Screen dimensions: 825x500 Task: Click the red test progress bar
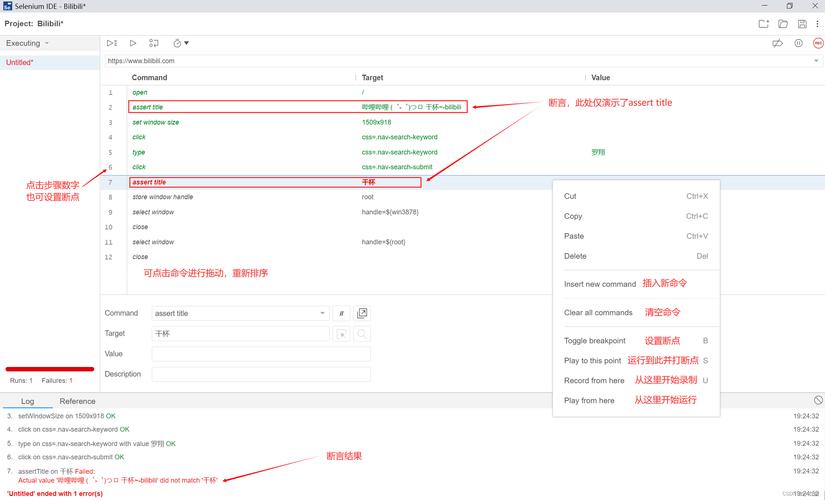[49, 369]
